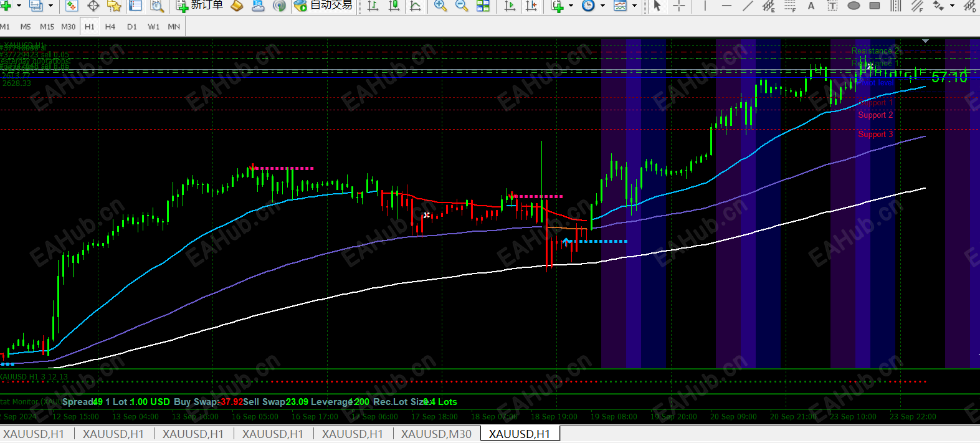Click the Zoom Out magnifier

(x=462, y=6)
